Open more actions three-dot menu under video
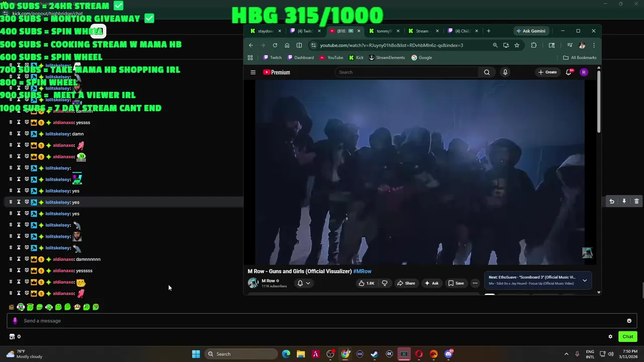 coord(474,283)
